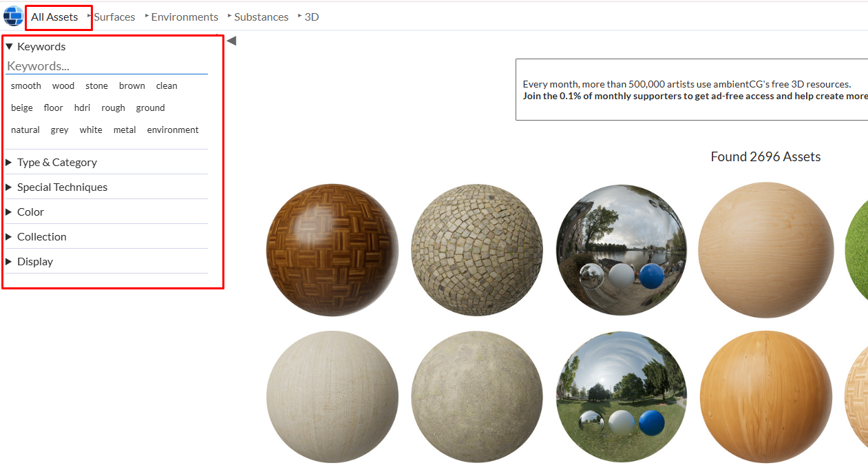Select the clean keyword tag

click(167, 85)
